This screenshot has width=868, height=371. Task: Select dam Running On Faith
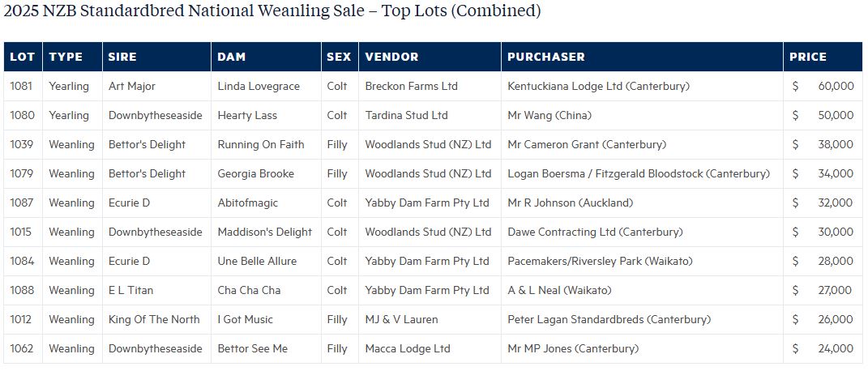pos(261,144)
